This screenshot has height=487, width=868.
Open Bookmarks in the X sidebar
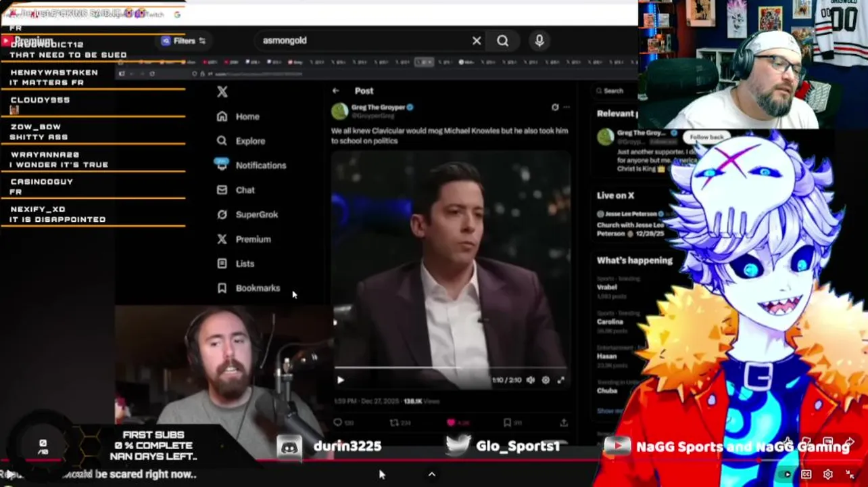click(248, 288)
